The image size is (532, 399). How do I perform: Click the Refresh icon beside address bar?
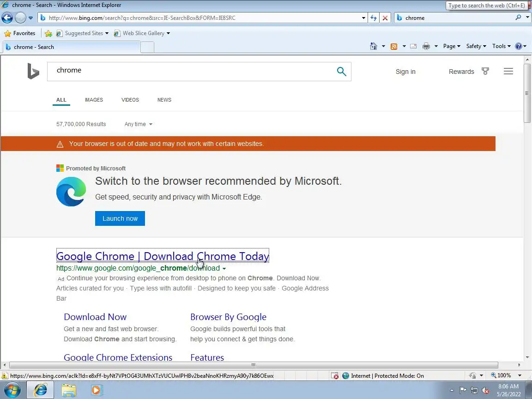(x=374, y=18)
